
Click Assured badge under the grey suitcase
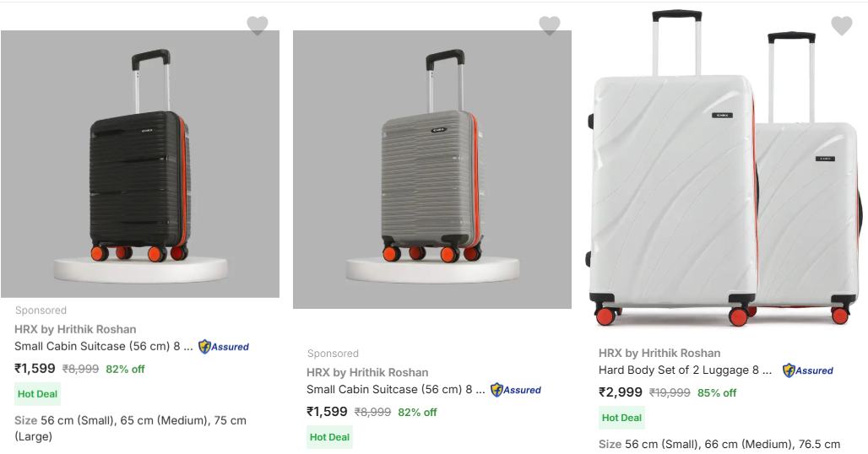516,390
